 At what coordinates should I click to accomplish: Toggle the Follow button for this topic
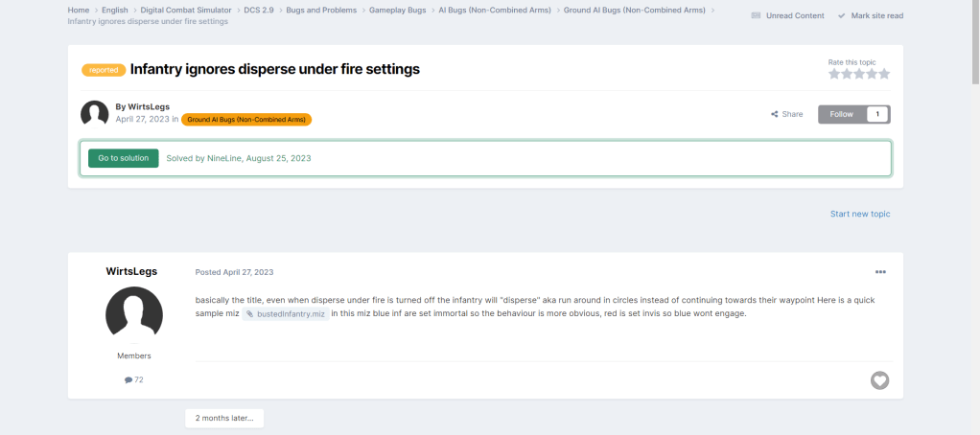click(842, 114)
